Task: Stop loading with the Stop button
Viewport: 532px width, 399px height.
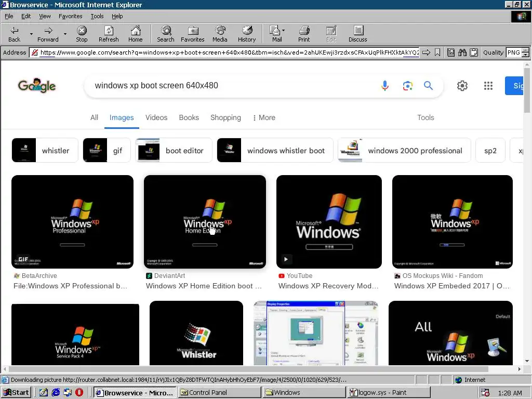Action: 82,34
